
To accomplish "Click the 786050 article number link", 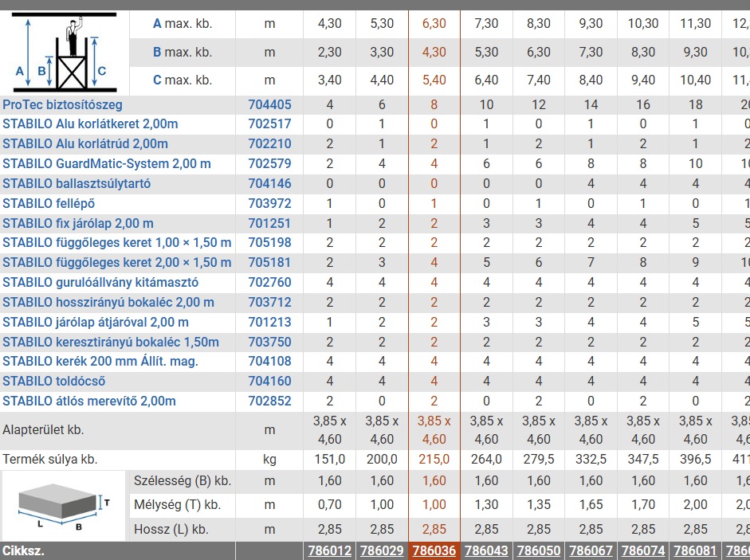I will tap(539, 550).
